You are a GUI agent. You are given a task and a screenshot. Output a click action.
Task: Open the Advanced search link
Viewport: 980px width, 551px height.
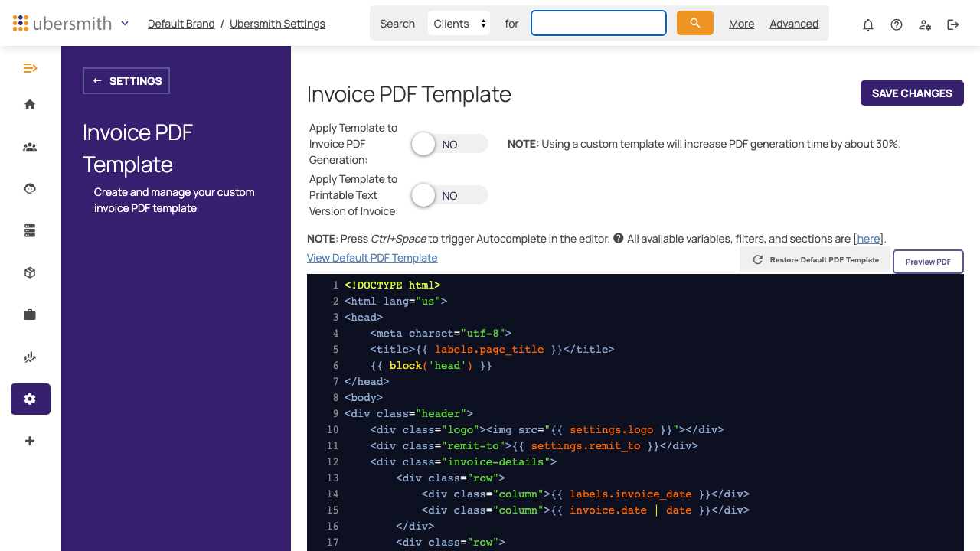[x=794, y=24]
